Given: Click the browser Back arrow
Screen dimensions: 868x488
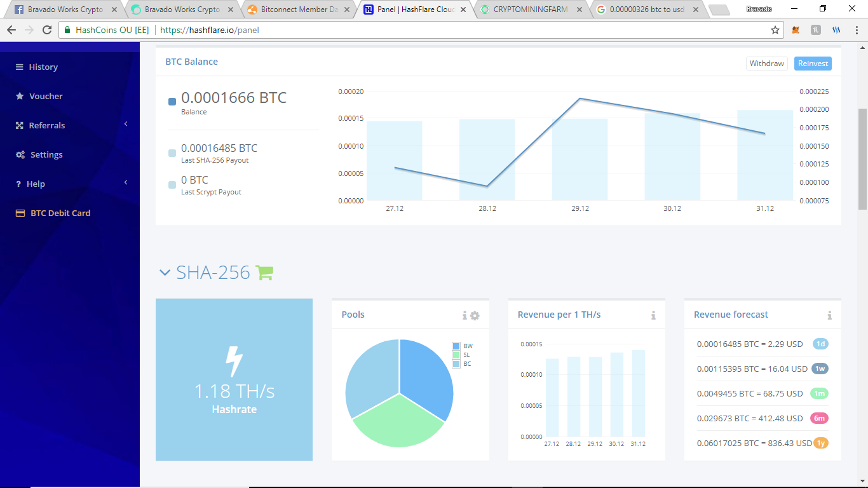Looking at the screenshot, I should 11,30.
